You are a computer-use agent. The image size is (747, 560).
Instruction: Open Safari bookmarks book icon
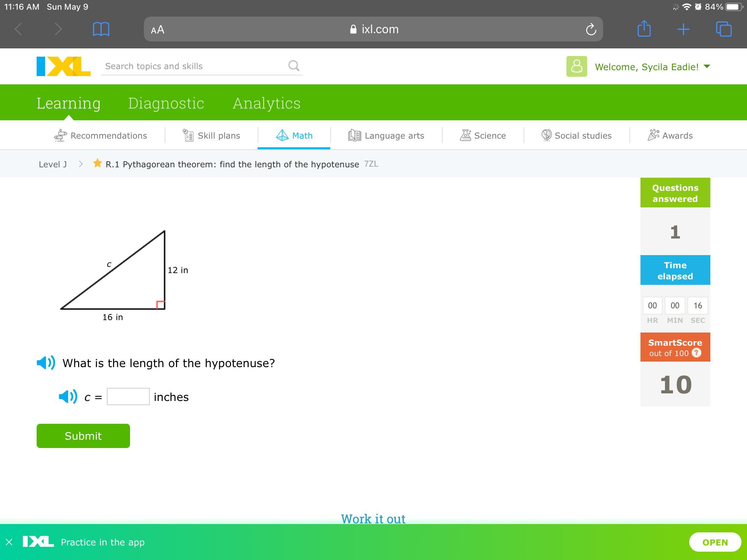(x=101, y=29)
